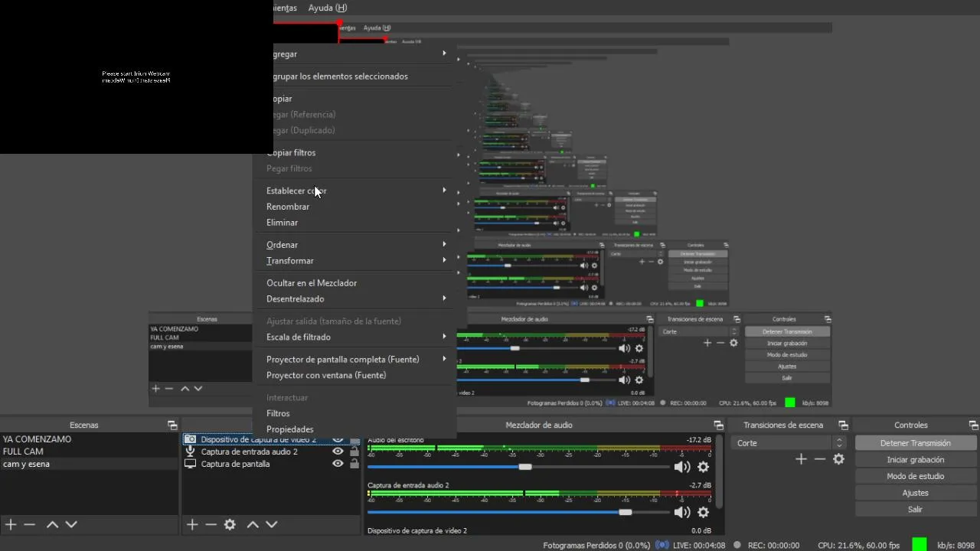Remove selected scene with minus icon
This screenshot has width=980, height=551.
click(30, 524)
